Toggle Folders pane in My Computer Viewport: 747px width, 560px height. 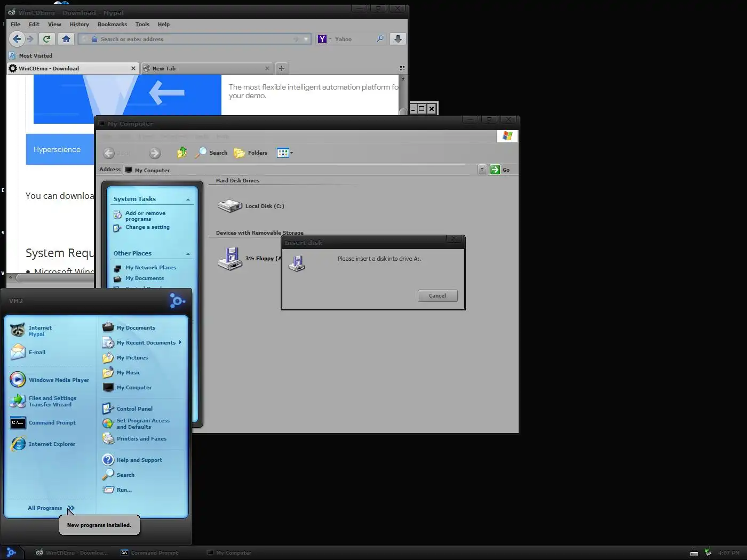coord(251,153)
